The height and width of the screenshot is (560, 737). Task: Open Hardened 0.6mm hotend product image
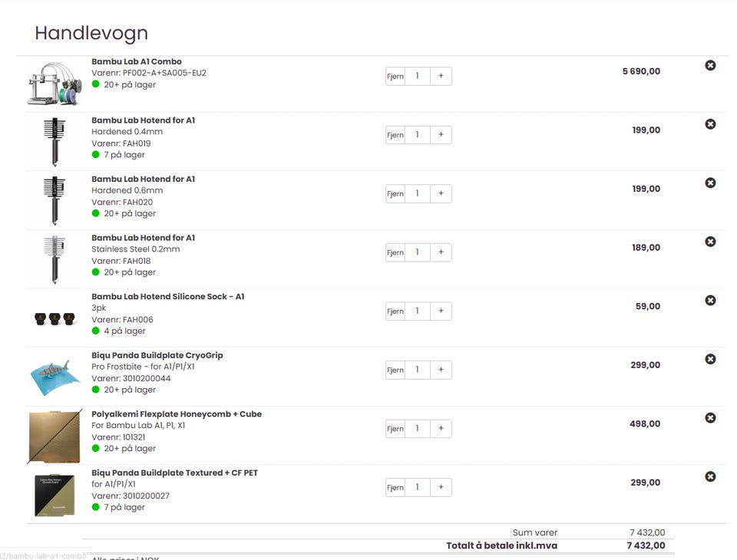click(x=55, y=201)
